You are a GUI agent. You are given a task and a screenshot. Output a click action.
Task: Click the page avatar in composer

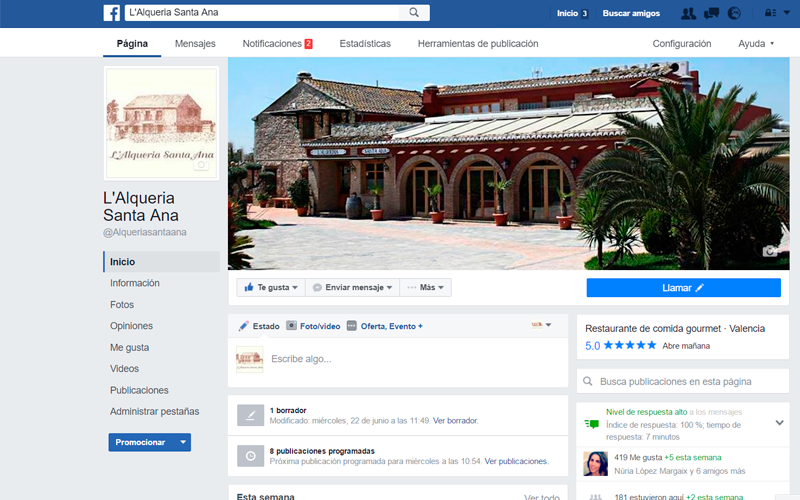tap(249, 359)
